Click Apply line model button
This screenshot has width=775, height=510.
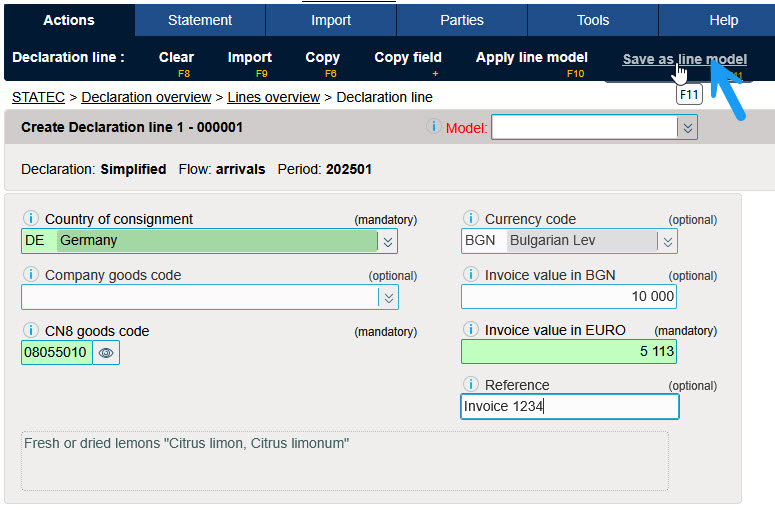coord(531,58)
